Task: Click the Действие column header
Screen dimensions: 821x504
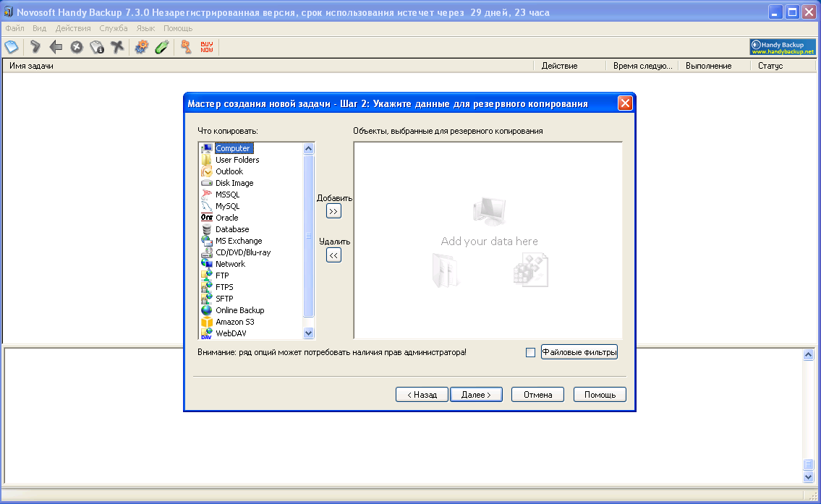Action: point(570,66)
